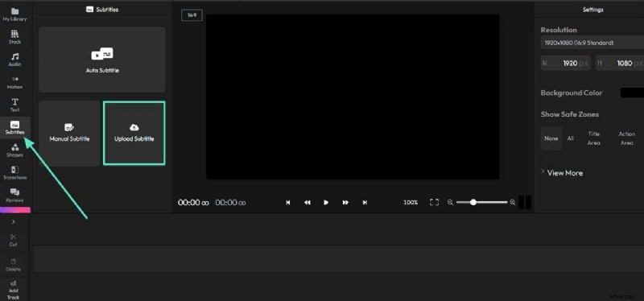Click the 100% zoom level
The image size is (644, 301).
pyautogui.click(x=411, y=203)
